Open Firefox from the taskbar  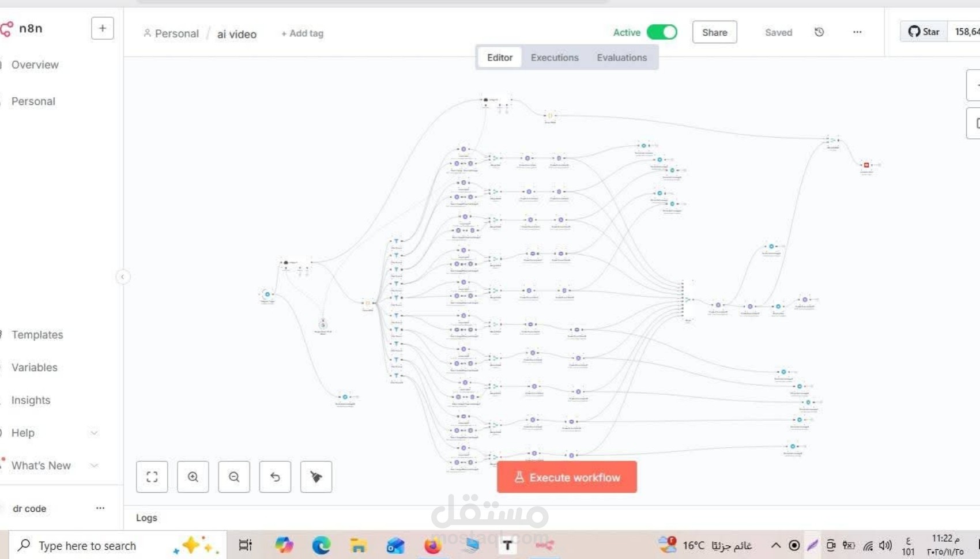click(432, 545)
